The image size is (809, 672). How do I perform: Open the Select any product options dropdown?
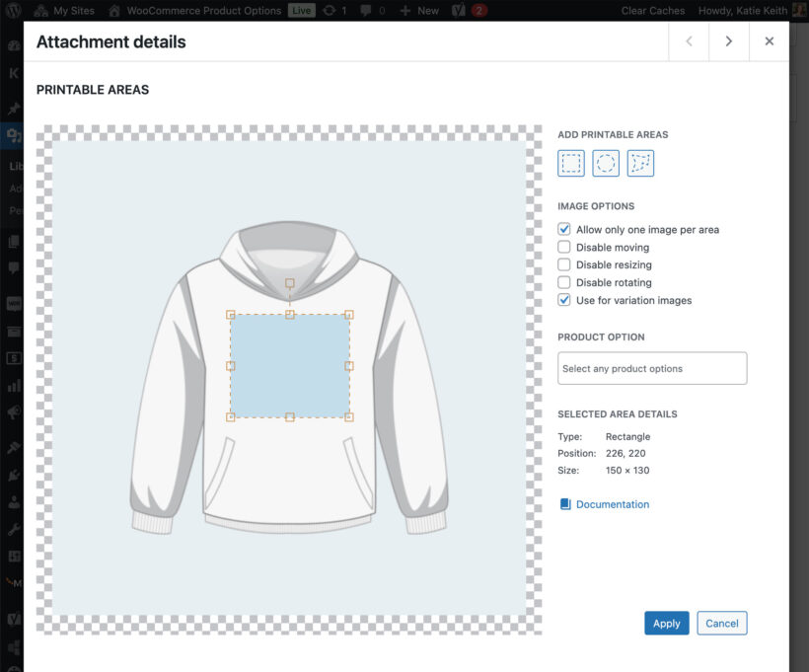tap(651, 368)
